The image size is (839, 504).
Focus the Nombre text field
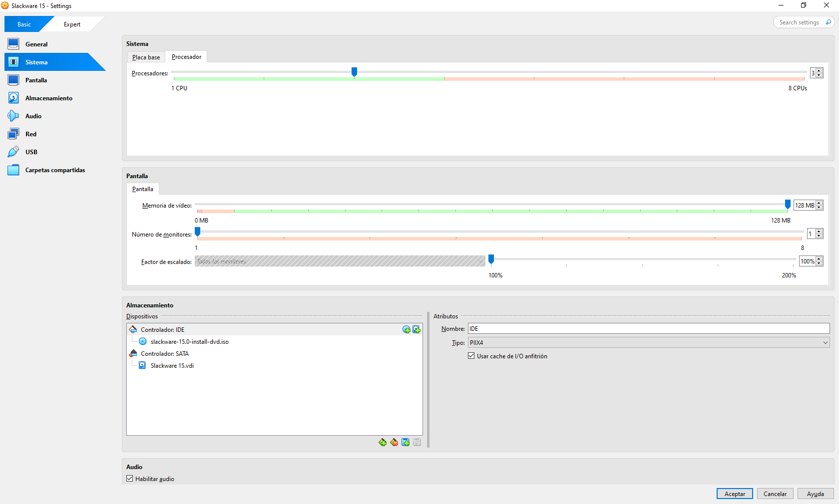tap(649, 328)
